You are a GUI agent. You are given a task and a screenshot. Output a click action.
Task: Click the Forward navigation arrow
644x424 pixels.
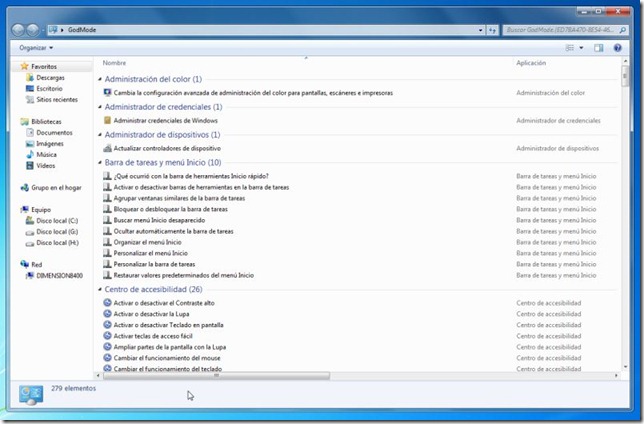33,30
